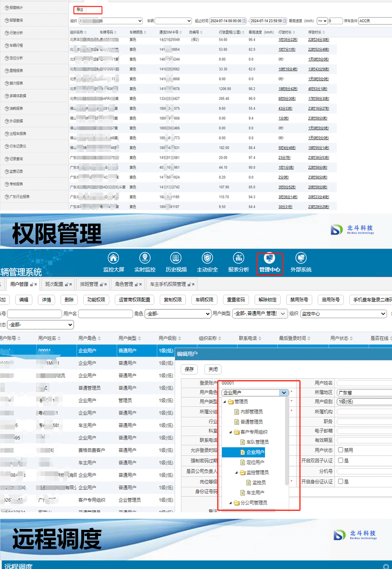
Task: Tick the 开启身份证认证 checkbox
Action: pos(341,482)
